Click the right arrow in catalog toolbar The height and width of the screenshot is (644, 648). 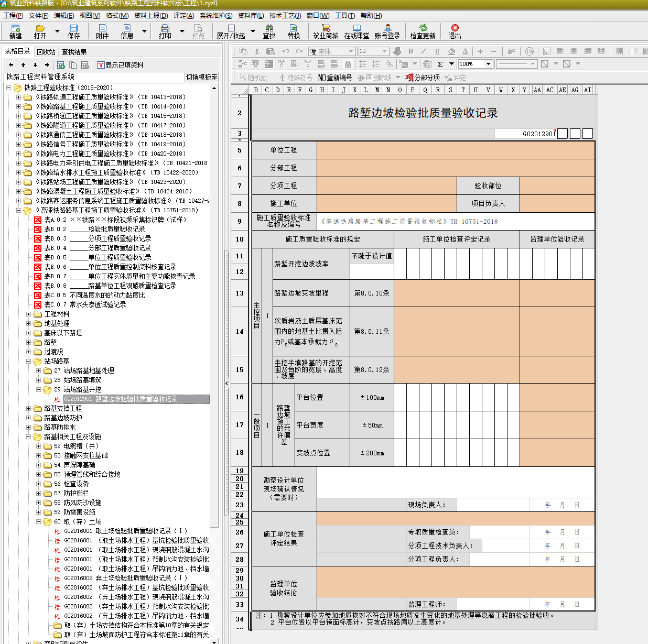pos(47,65)
